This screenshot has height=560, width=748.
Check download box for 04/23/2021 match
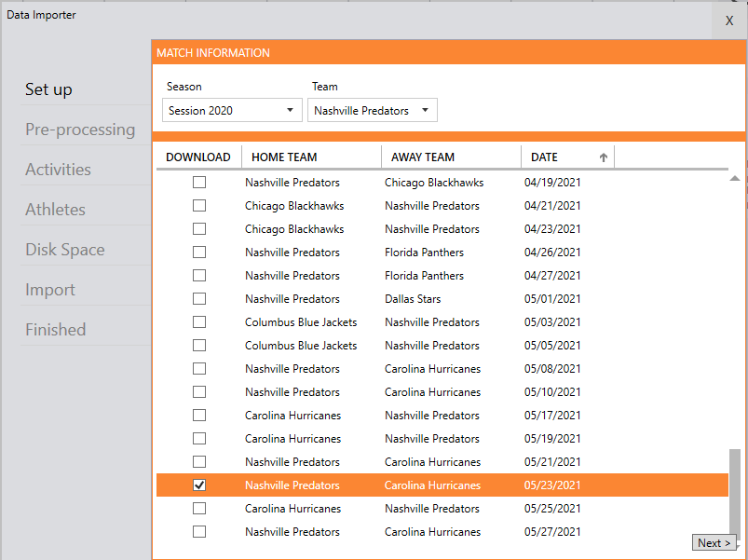199,229
